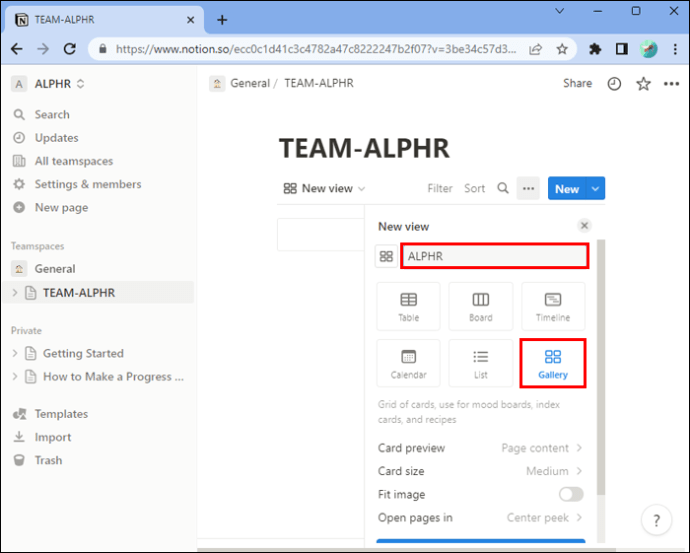Open the General teamspace
690x553 pixels.
coord(55,269)
